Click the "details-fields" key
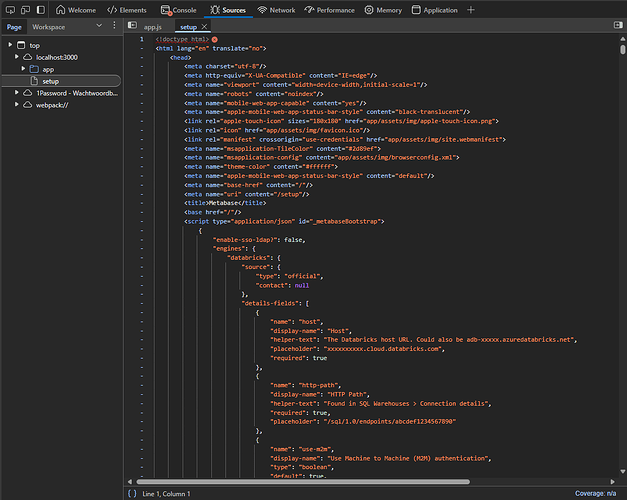The height and width of the screenshot is (500, 627). tap(271, 304)
